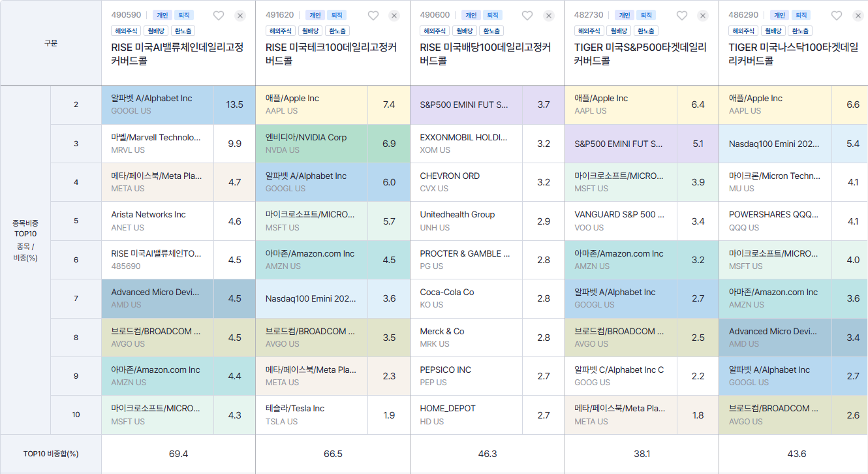Remove ETF 482730 using its X icon
This screenshot has height=474, width=868.
click(703, 16)
